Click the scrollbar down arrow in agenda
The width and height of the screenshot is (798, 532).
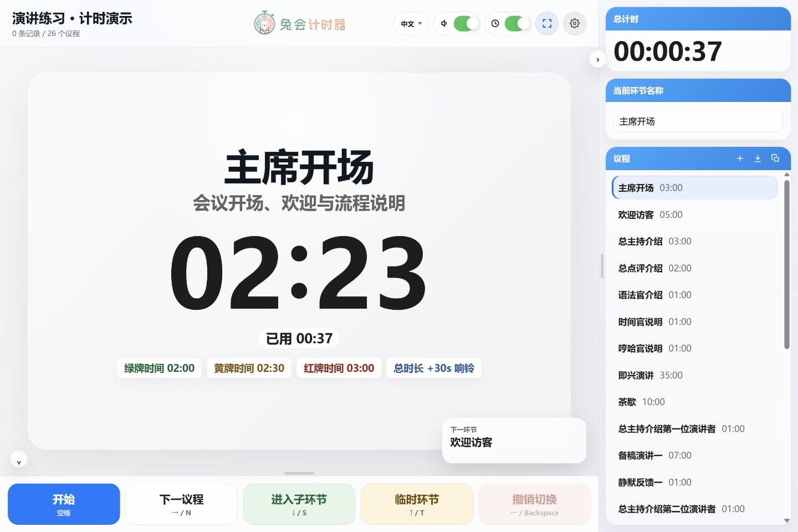(786, 520)
